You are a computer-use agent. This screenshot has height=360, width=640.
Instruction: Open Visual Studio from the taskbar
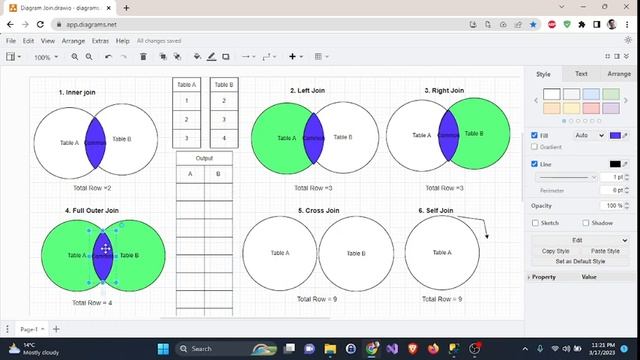coord(392,349)
